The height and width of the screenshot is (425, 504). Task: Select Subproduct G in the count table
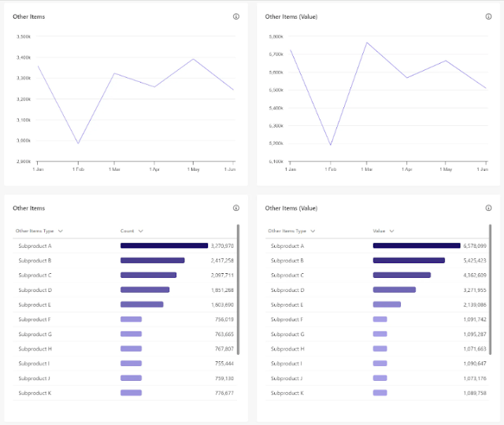35,334
